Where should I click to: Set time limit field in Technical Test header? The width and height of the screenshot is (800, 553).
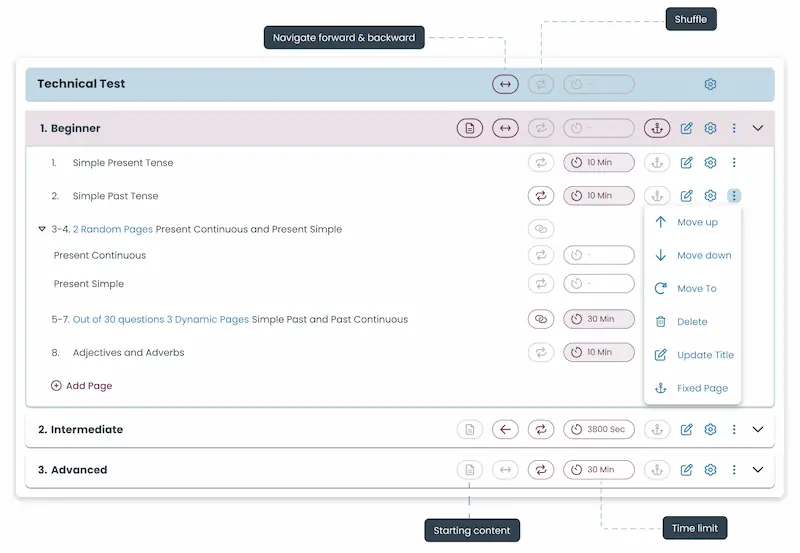pyautogui.click(x=599, y=84)
